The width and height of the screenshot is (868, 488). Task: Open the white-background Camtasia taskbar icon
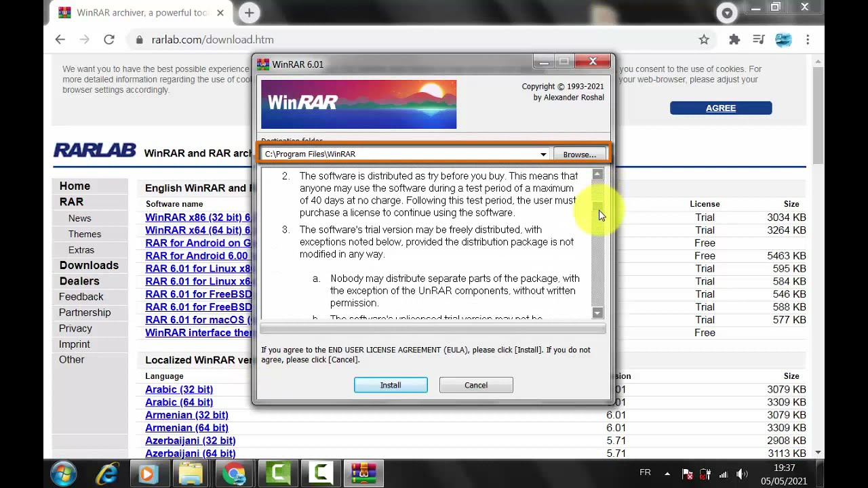[x=321, y=473]
